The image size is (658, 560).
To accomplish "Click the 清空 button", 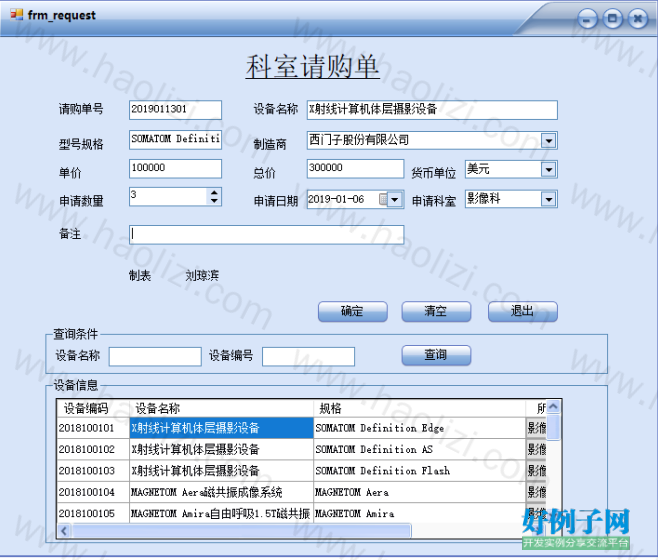I will coord(436,311).
